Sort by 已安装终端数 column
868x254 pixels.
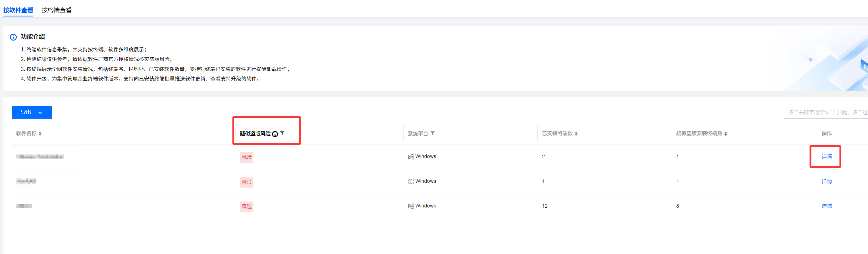click(x=576, y=134)
